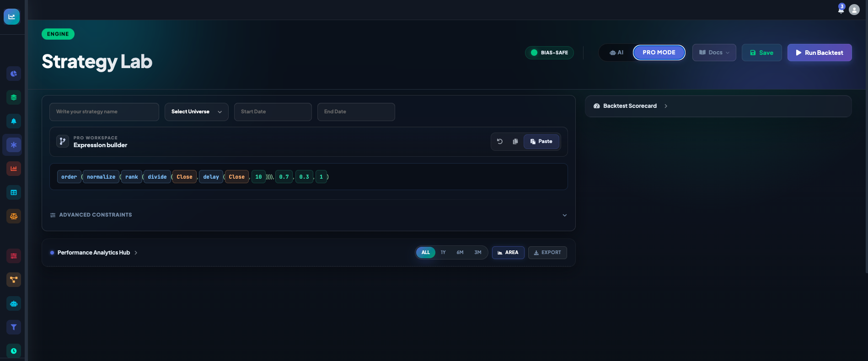Image resolution: width=868 pixels, height=361 pixels.
Task: Select the 'order' expression token
Action: 69,177
